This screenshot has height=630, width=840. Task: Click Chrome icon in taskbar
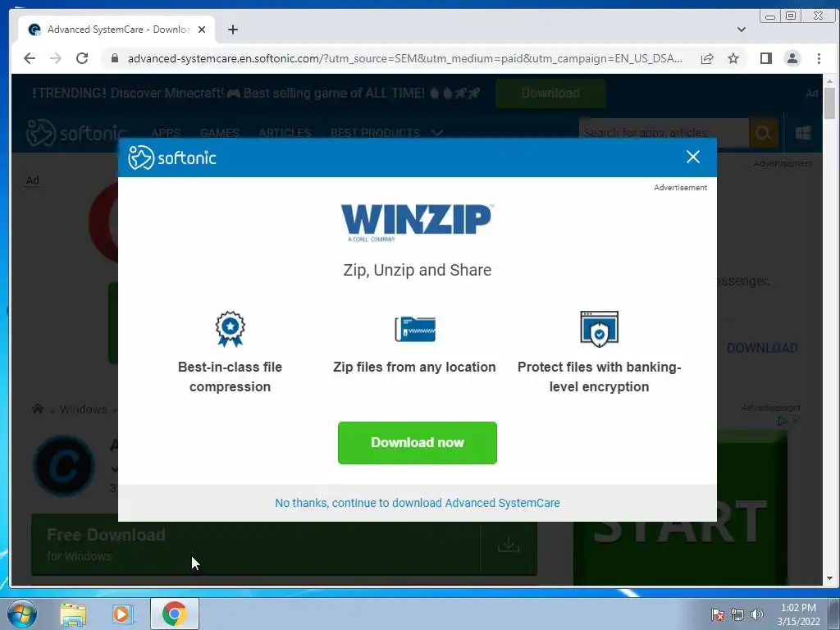point(175,614)
